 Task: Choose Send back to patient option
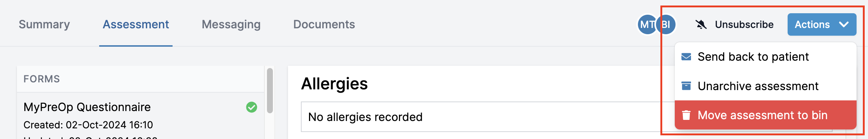[x=765, y=57]
